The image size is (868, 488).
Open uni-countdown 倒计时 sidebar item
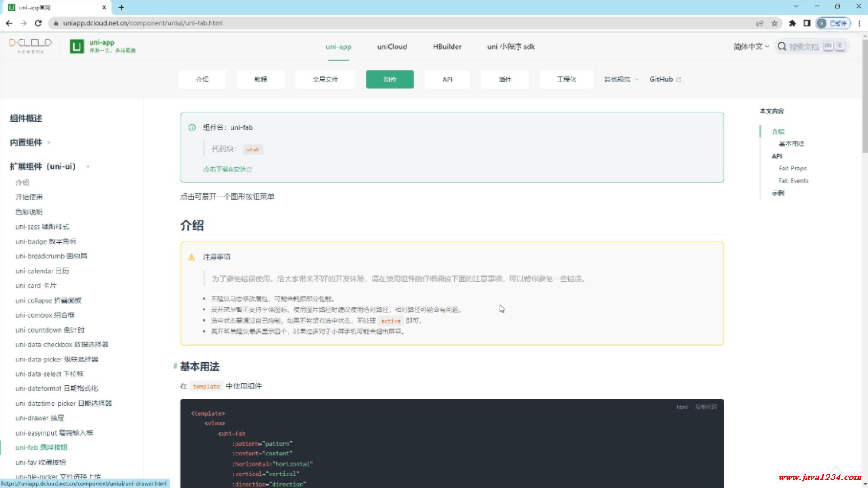[x=50, y=330]
